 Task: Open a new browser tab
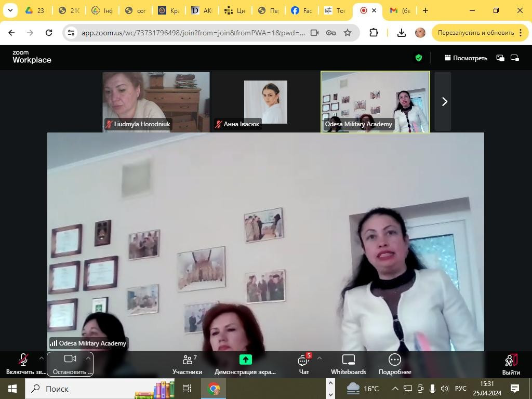click(x=425, y=10)
